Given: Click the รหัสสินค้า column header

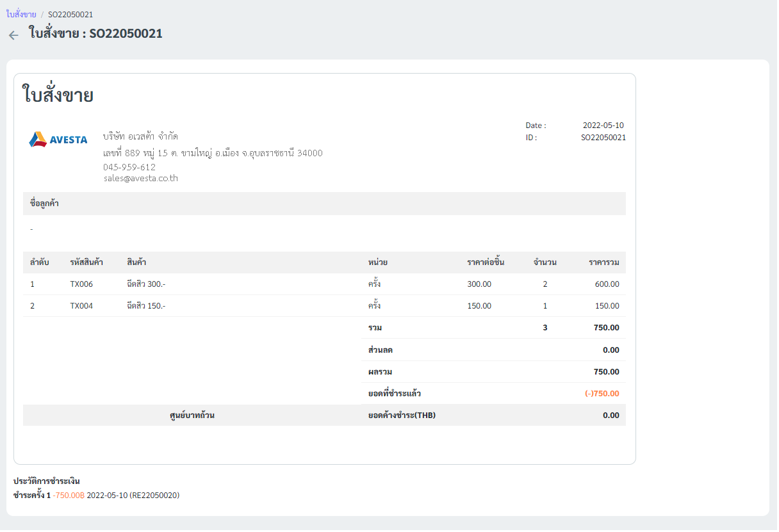Looking at the screenshot, I should (x=86, y=262).
